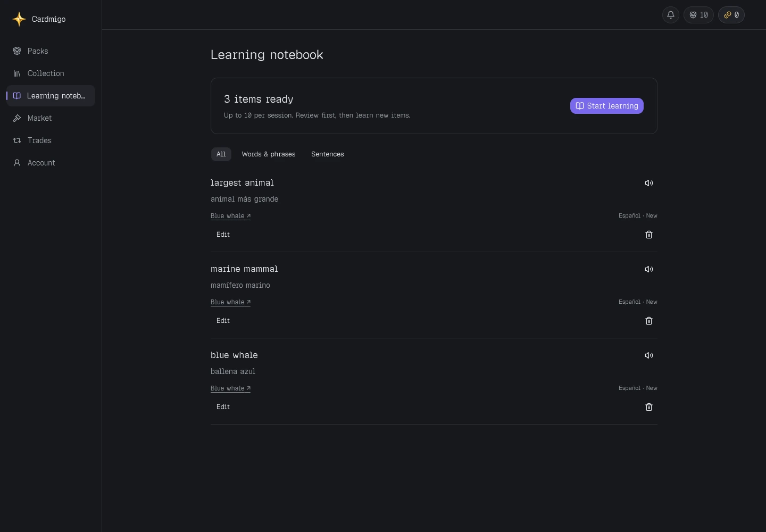
Task: Click the Learning notebook page title
Action: [267, 55]
